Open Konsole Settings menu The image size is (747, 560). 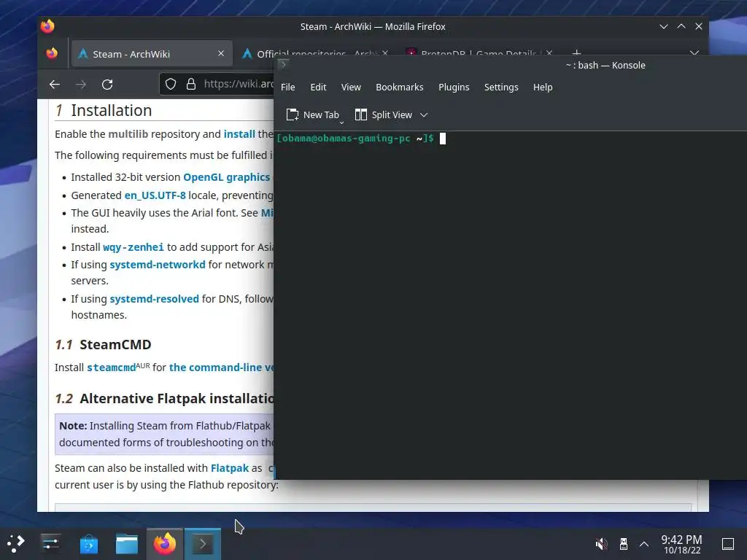pyautogui.click(x=501, y=87)
